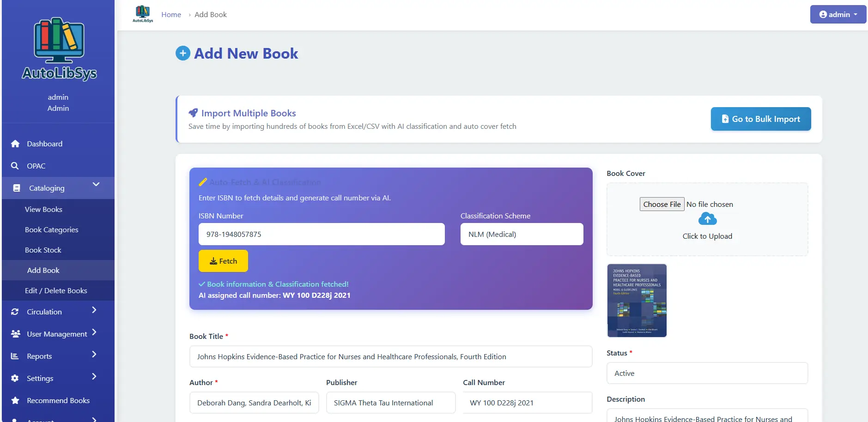Click the Settings gear icon
The width and height of the screenshot is (868, 422).
(15, 378)
